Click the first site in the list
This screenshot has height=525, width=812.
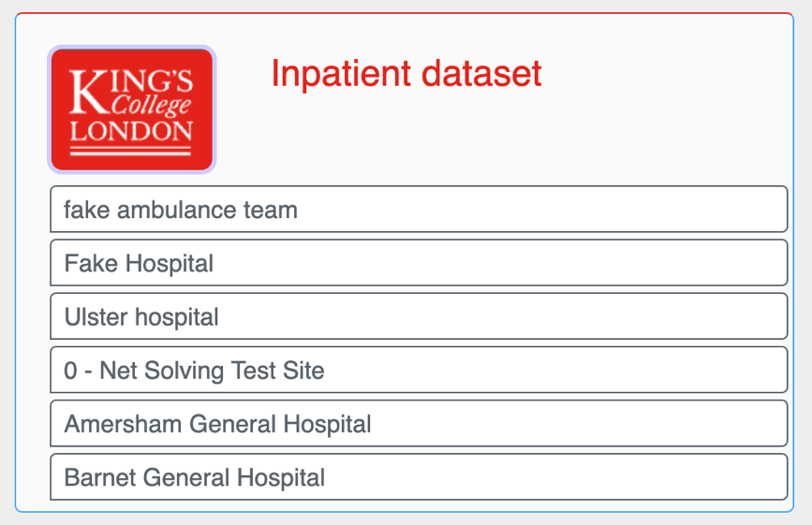click(x=419, y=210)
